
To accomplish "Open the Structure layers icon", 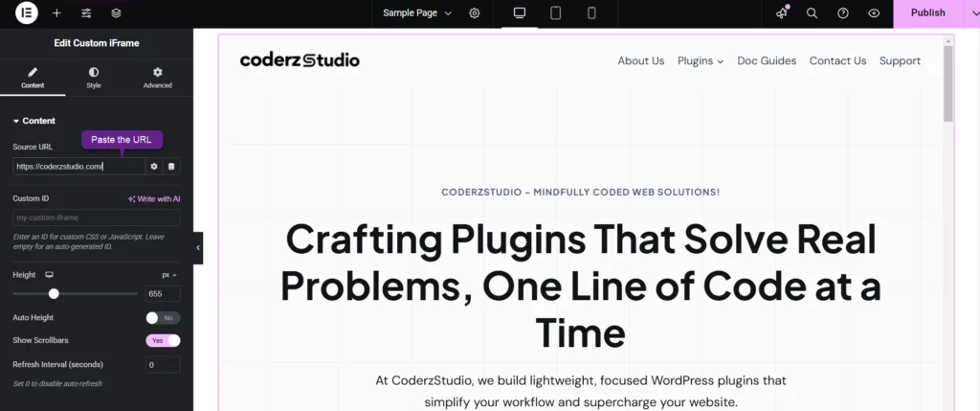I will [116, 13].
